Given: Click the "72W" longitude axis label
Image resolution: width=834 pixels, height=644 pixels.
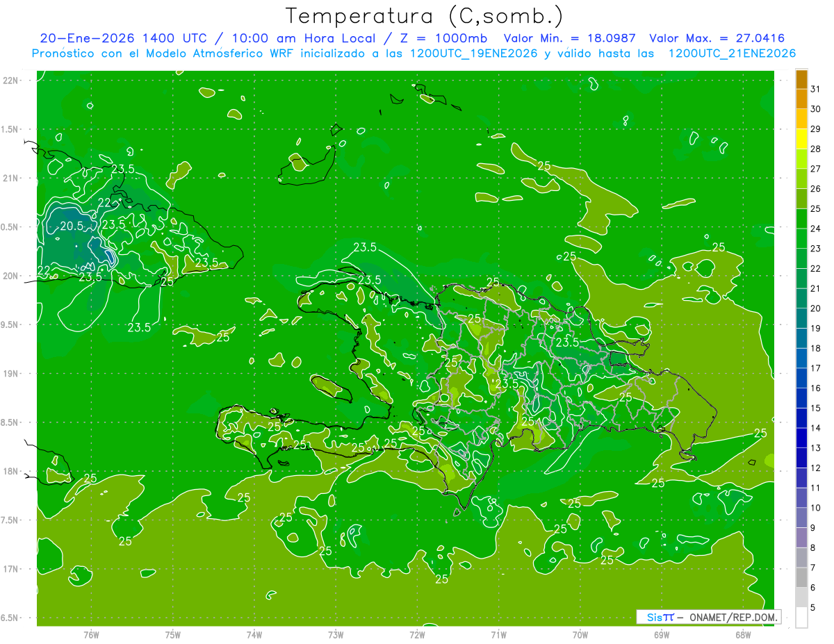Looking at the screenshot, I should coord(417,634).
